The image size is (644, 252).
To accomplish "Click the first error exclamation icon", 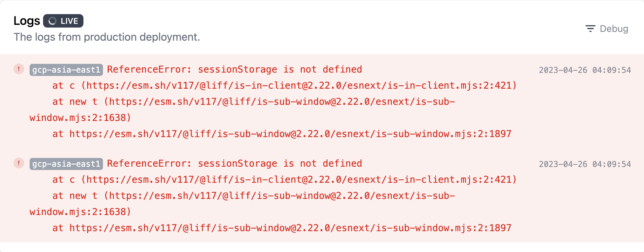I will (x=19, y=69).
